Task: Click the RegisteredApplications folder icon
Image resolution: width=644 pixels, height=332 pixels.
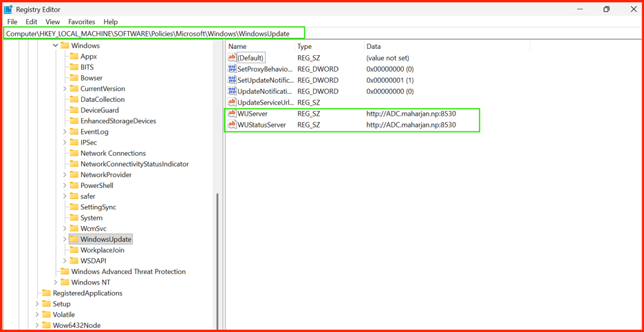Action: pos(46,293)
